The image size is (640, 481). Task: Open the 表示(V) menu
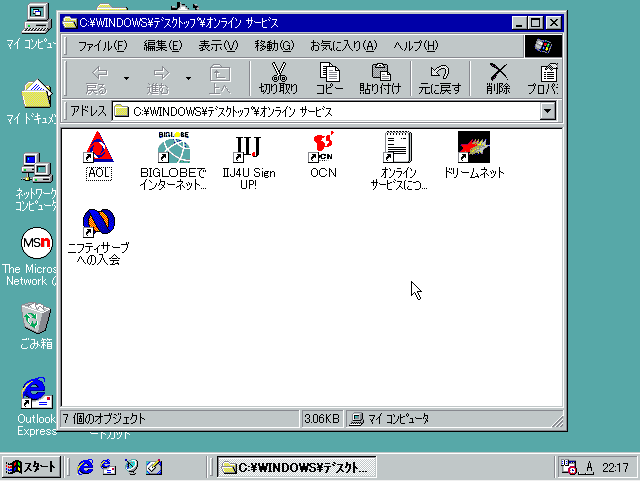pos(218,46)
